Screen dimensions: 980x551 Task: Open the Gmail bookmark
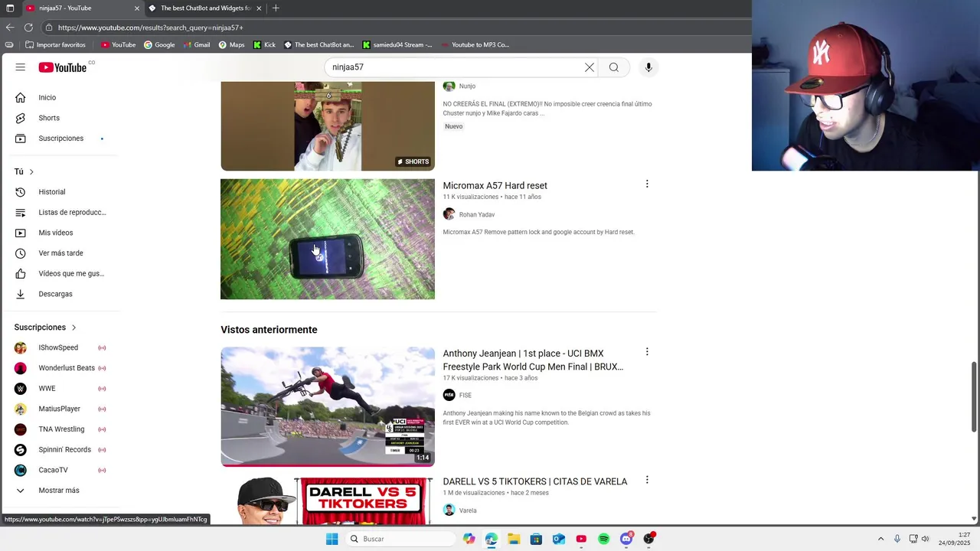click(x=196, y=44)
